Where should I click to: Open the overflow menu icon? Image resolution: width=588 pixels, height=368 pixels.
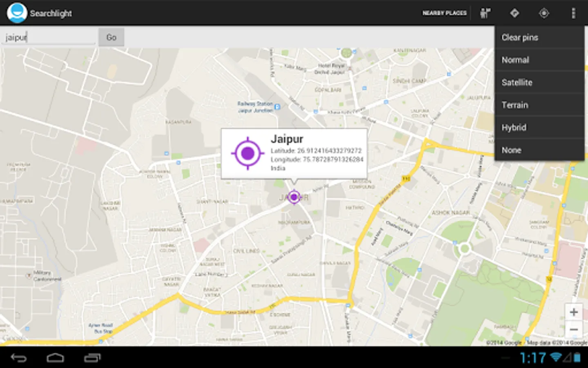(x=573, y=13)
